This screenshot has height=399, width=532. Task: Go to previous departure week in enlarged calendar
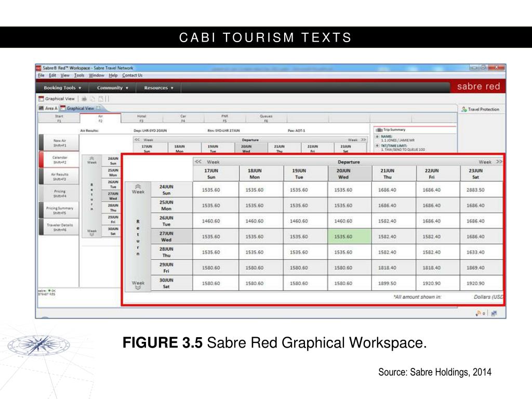(198, 162)
